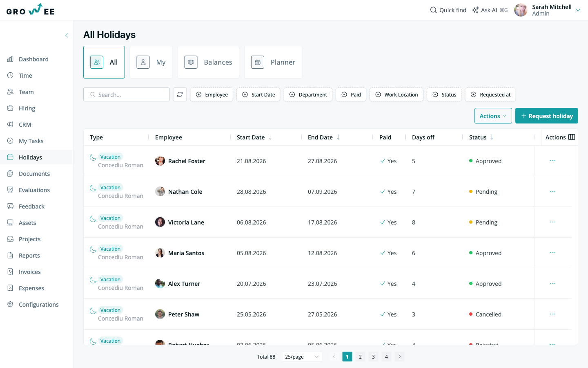588x368 pixels.
Task: Add the Employee filter
Action: (x=212, y=94)
